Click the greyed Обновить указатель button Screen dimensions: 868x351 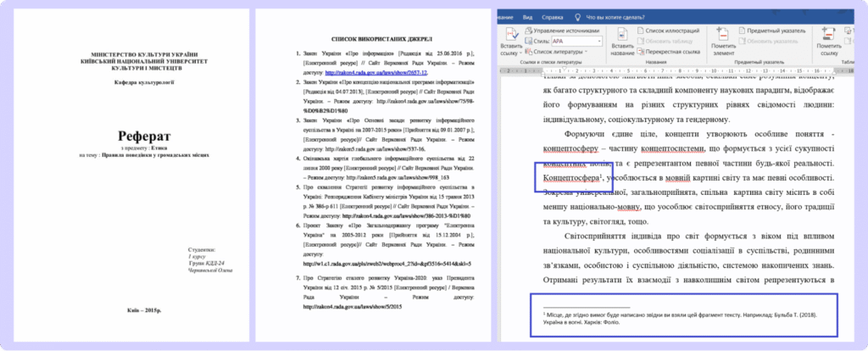point(769,41)
